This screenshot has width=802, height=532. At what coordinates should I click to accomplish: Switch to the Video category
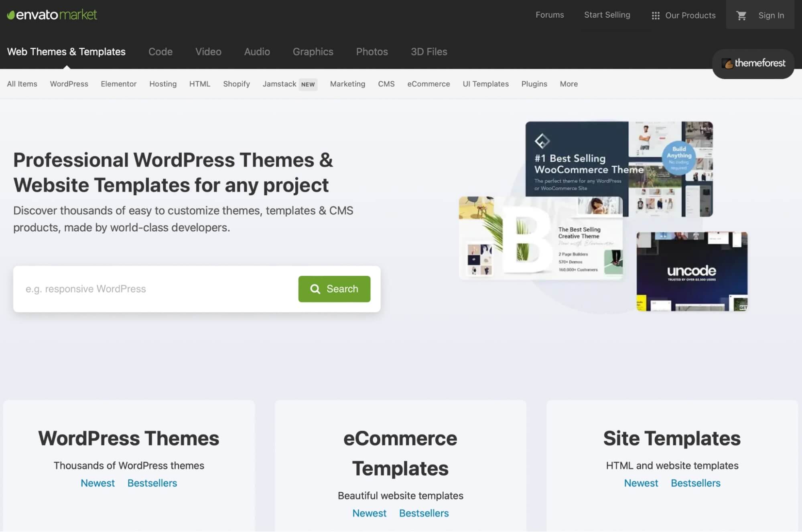(208, 52)
